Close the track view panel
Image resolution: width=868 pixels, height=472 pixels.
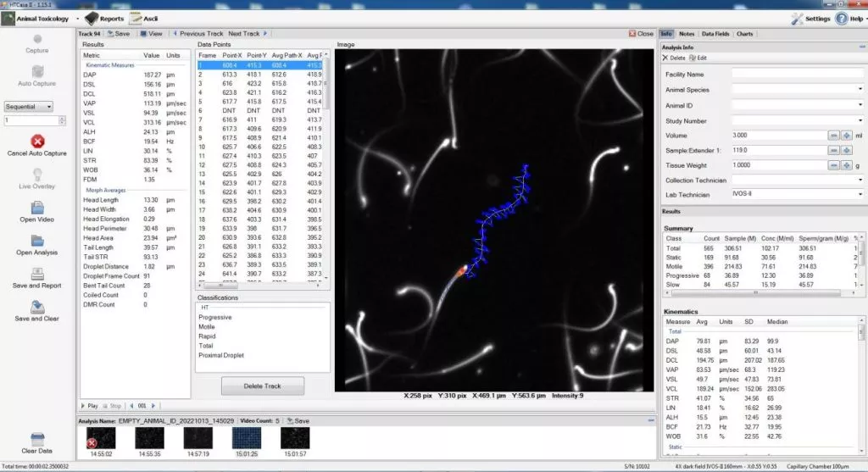641,34
